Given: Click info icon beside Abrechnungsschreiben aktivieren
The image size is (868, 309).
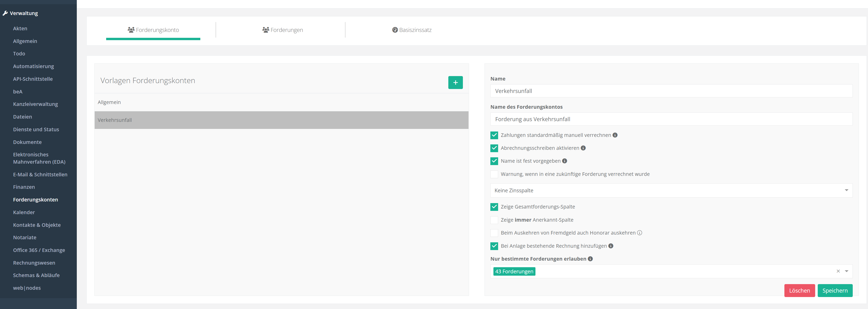Looking at the screenshot, I should tap(583, 148).
